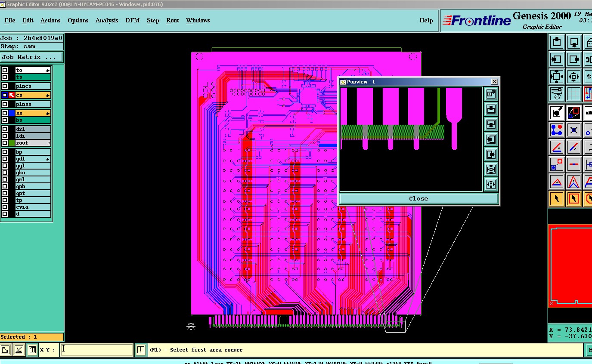
Task: Click the crossed blue dot snap tool
Action: coord(574,130)
